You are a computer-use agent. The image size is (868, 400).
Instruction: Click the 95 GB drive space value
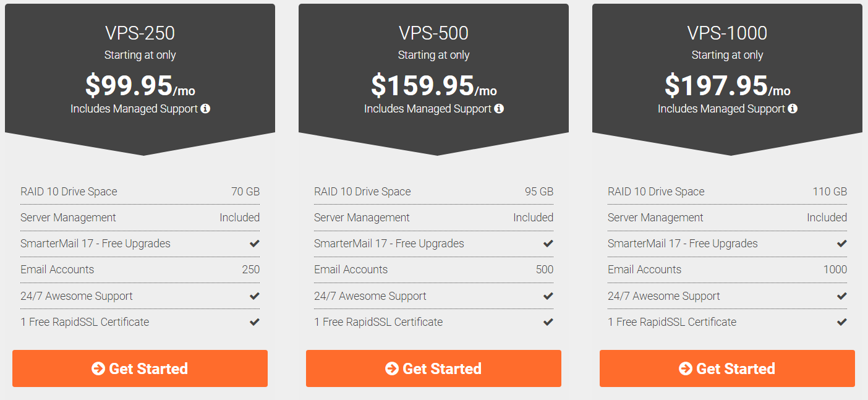pos(539,192)
